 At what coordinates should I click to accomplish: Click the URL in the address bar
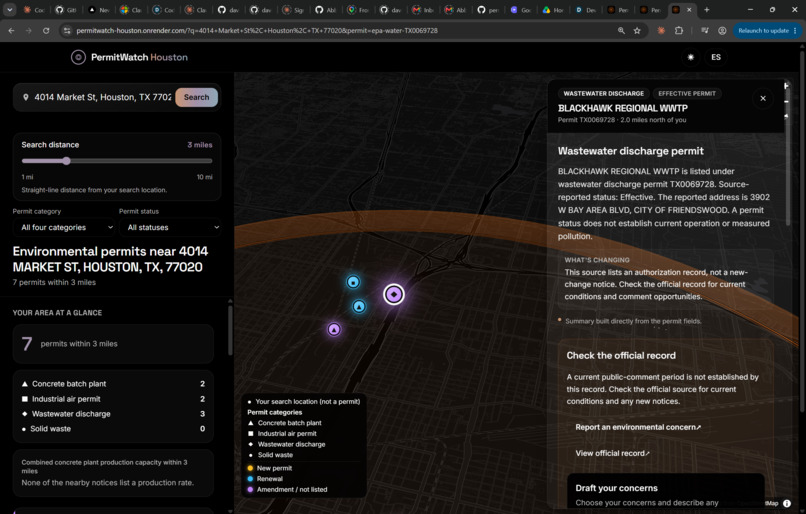click(x=257, y=31)
